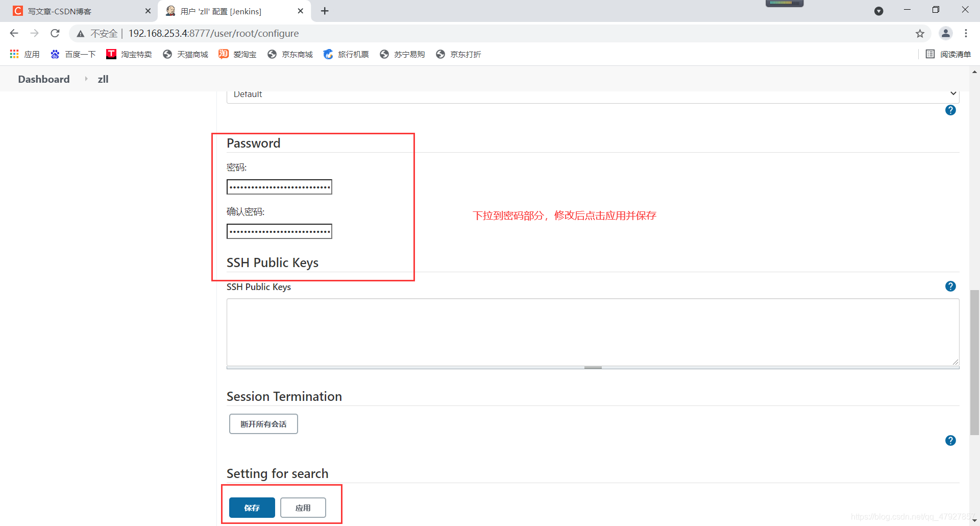This screenshot has width=980, height=526.
Task: Open the 爱淘宝 bookmark
Action: click(x=237, y=54)
